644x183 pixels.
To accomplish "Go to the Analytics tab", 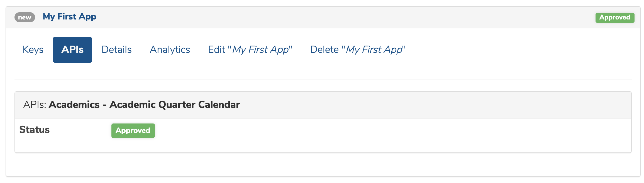I will 170,50.
